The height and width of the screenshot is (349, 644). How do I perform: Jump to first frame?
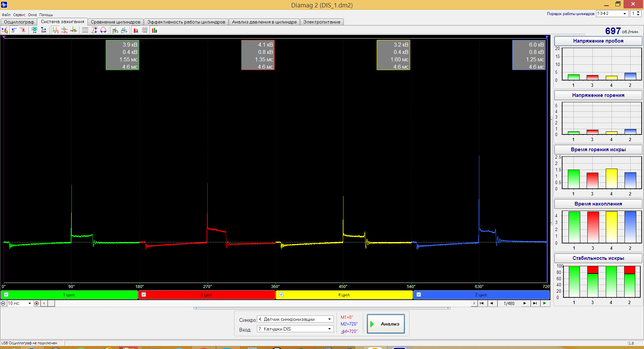[482, 303]
